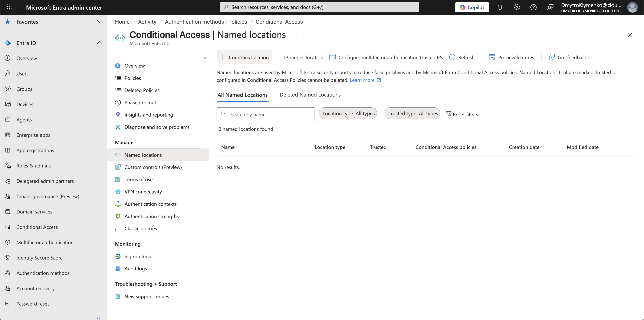Open the more options ellipsis beside title
The width and height of the screenshot is (644, 320).
(298, 35)
